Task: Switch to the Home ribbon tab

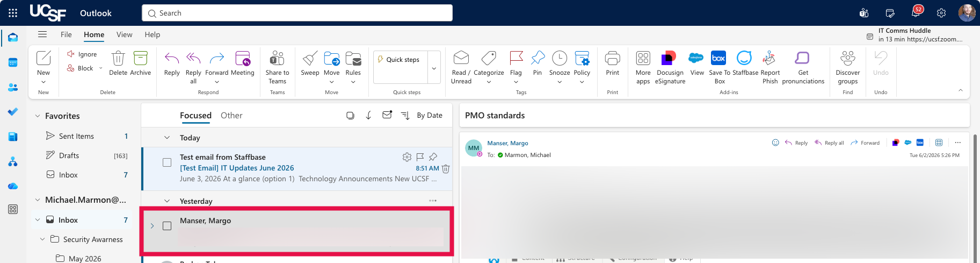Action: point(94,34)
